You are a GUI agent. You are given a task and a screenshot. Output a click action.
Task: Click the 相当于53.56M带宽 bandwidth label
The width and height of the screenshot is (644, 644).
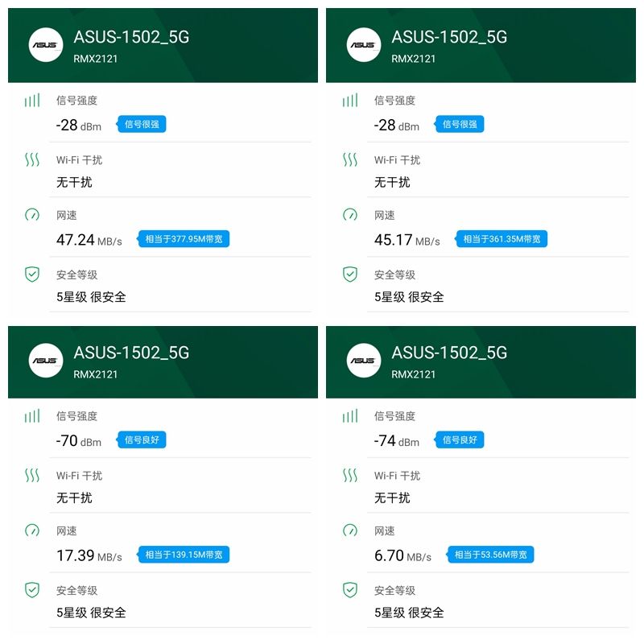491,555
